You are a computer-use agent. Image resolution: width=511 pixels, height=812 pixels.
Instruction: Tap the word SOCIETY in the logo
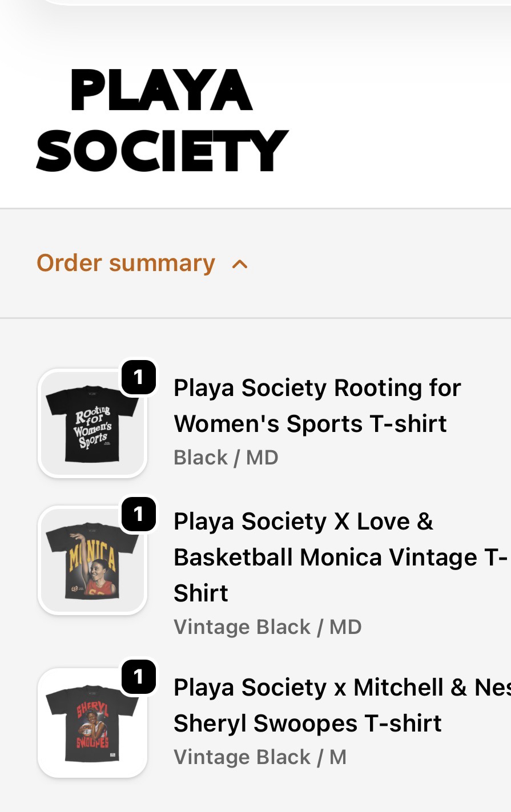pyautogui.click(x=162, y=150)
